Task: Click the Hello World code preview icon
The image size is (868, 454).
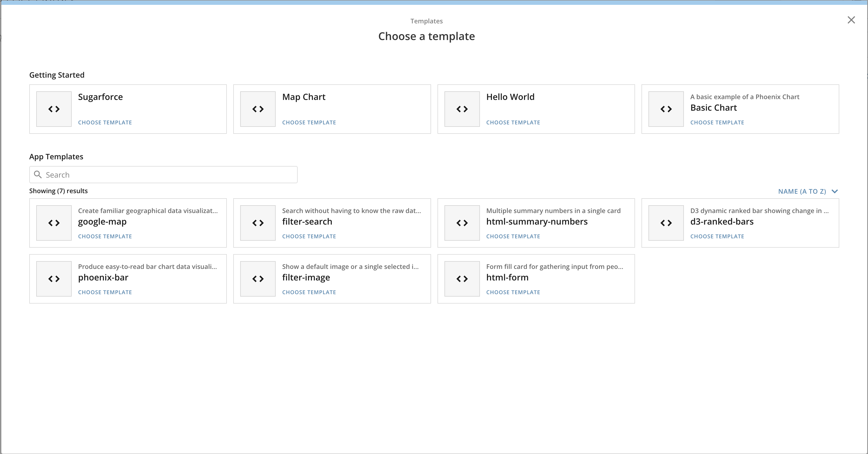Action: (x=462, y=109)
